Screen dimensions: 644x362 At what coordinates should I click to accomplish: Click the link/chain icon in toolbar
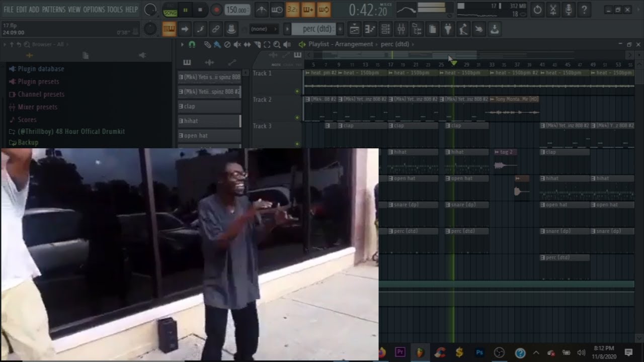click(x=215, y=29)
